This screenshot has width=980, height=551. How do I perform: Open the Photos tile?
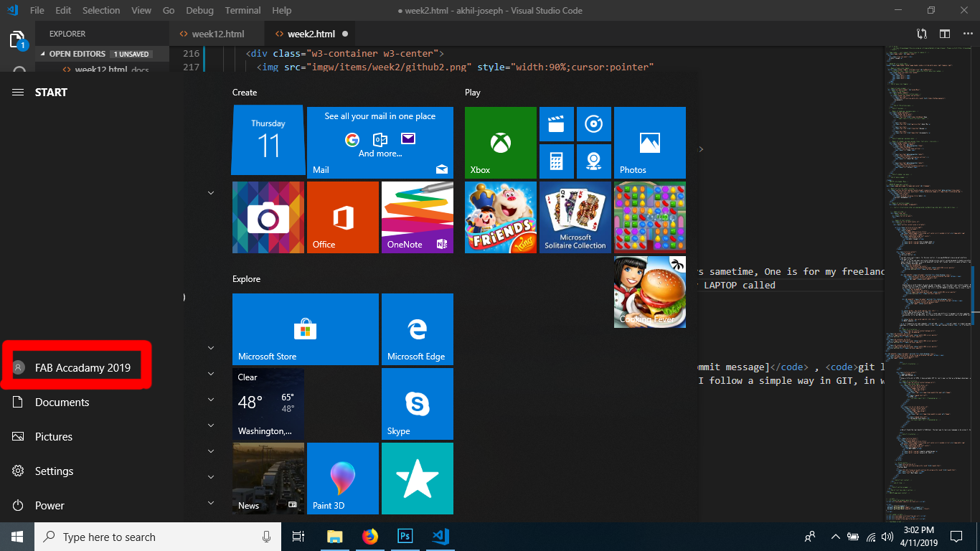click(x=650, y=143)
